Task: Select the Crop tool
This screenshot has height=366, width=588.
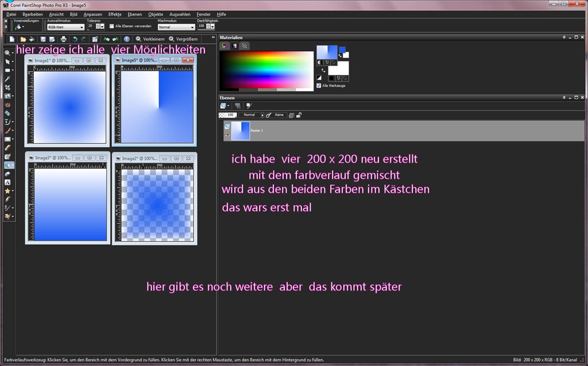Action: click(7, 88)
